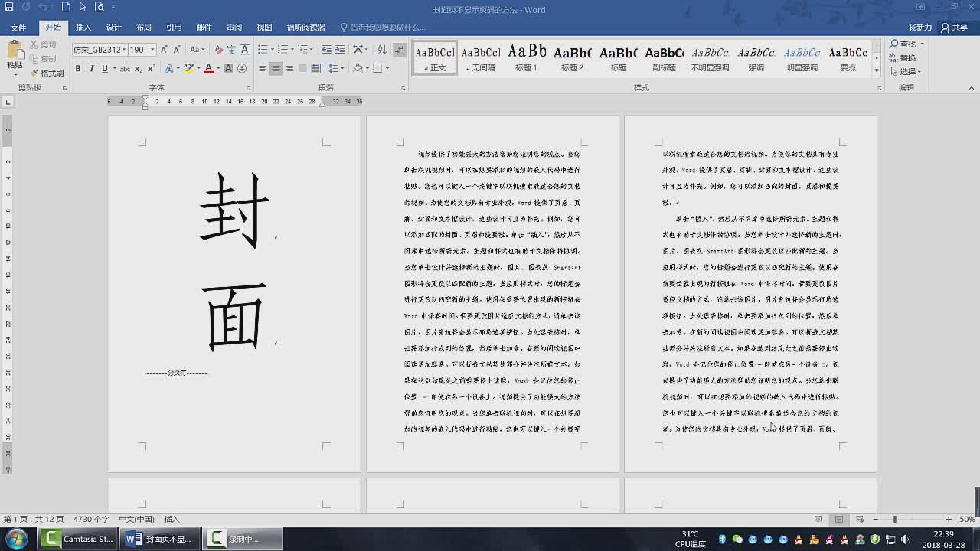Increase font size with the grow font icon
The height and width of the screenshot is (551, 980).
(x=164, y=50)
